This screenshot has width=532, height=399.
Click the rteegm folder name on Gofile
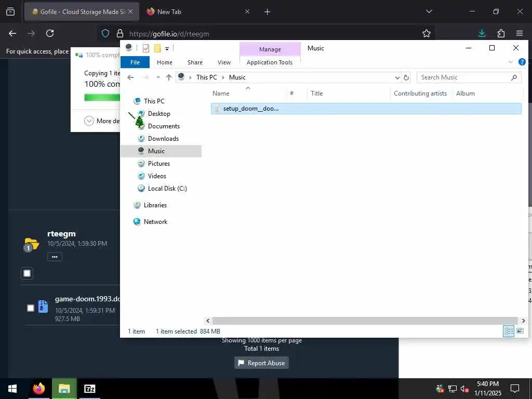61,234
